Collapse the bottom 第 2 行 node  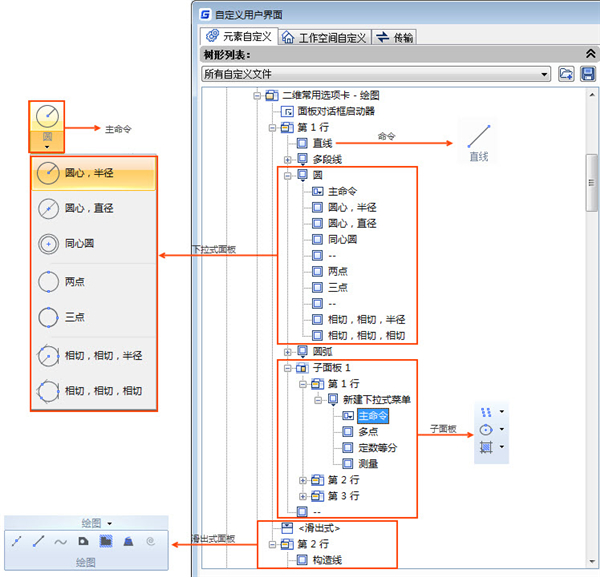[272, 544]
